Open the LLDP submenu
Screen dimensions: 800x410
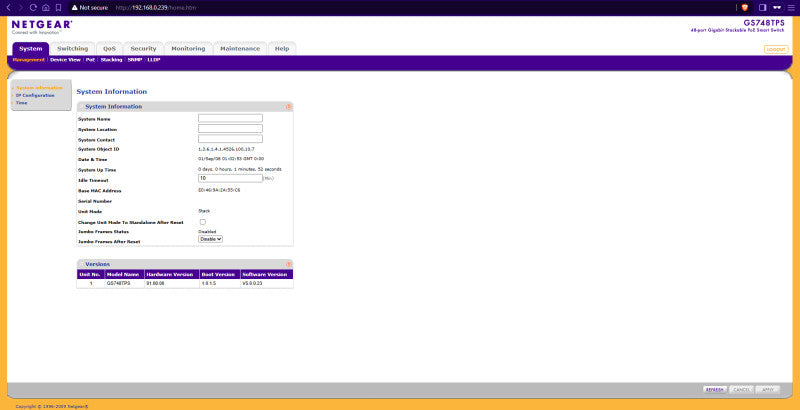click(154, 60)
